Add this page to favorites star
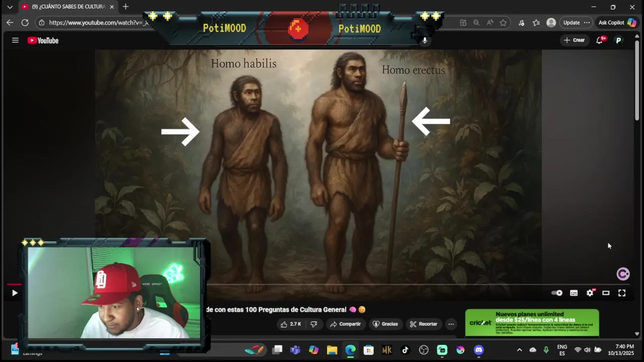The image size is (644, 362). (503, 23)
